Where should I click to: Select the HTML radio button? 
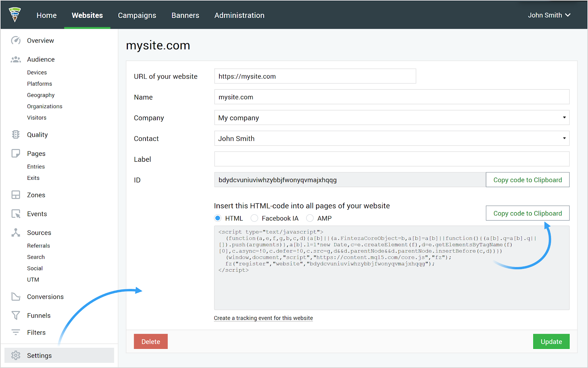218,218
